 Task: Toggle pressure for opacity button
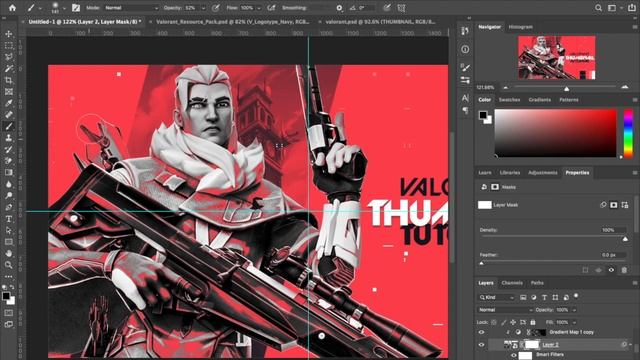click(x=216, y=8)
